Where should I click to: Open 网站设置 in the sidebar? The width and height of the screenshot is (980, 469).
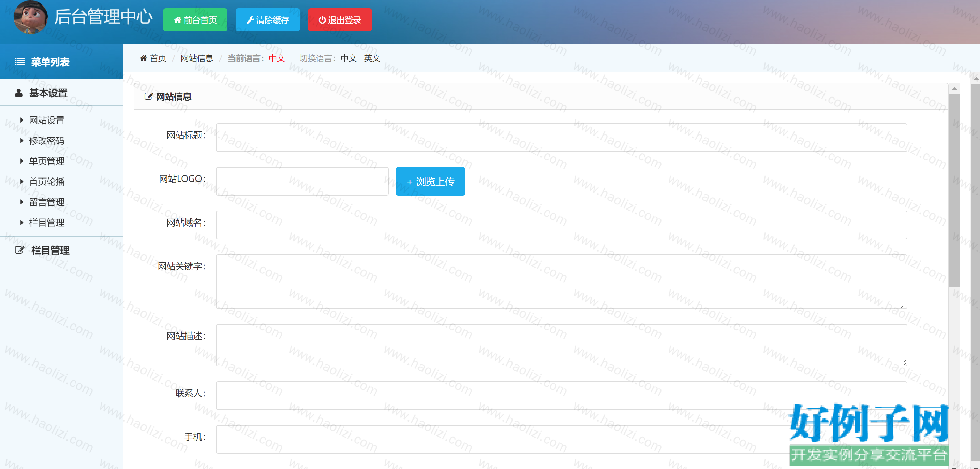(47, 120)
